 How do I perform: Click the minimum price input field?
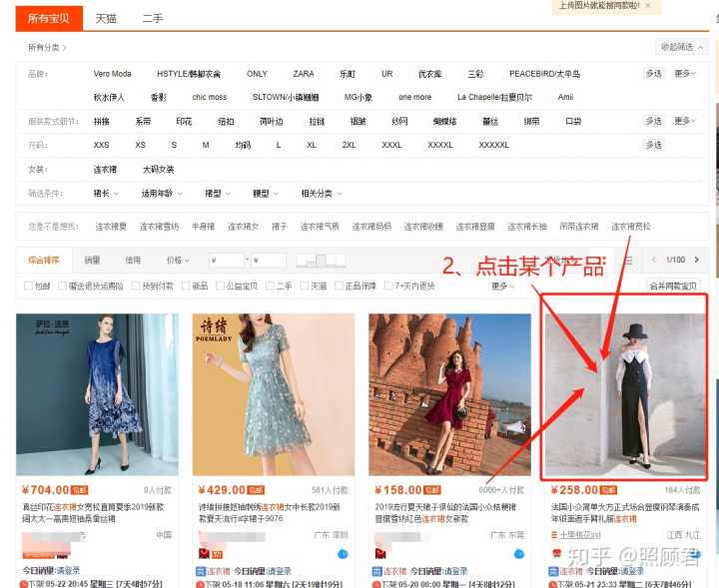pos(226,261)
